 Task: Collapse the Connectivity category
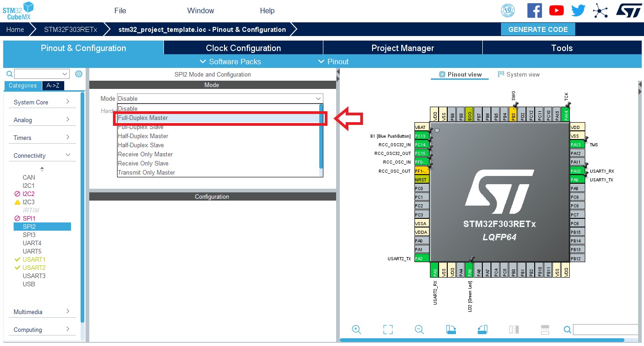coord(42,155)
